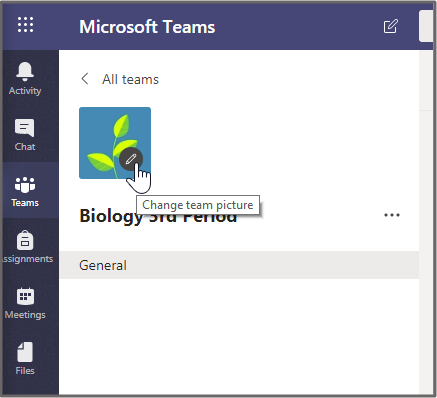Click the Biology 3rd Period team name
Image resolution: width=437 pixels, height=398 pixels.
tap(158, 216)
